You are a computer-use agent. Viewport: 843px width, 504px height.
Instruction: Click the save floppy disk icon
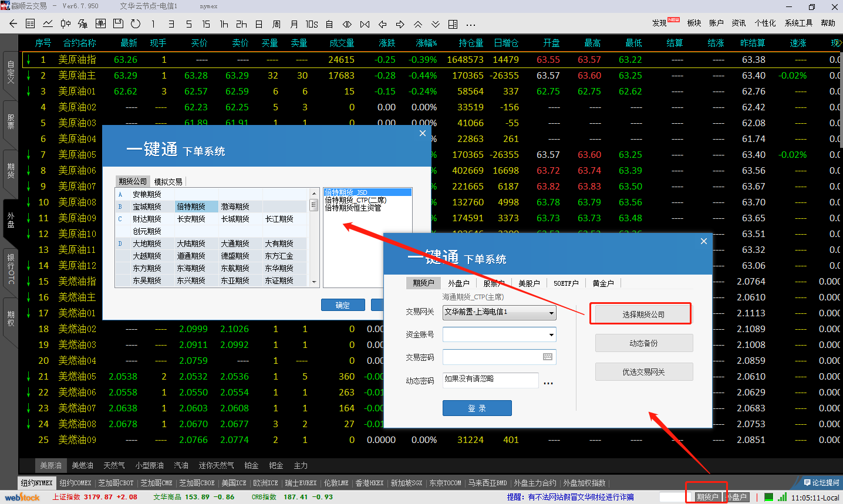[118, 24]
